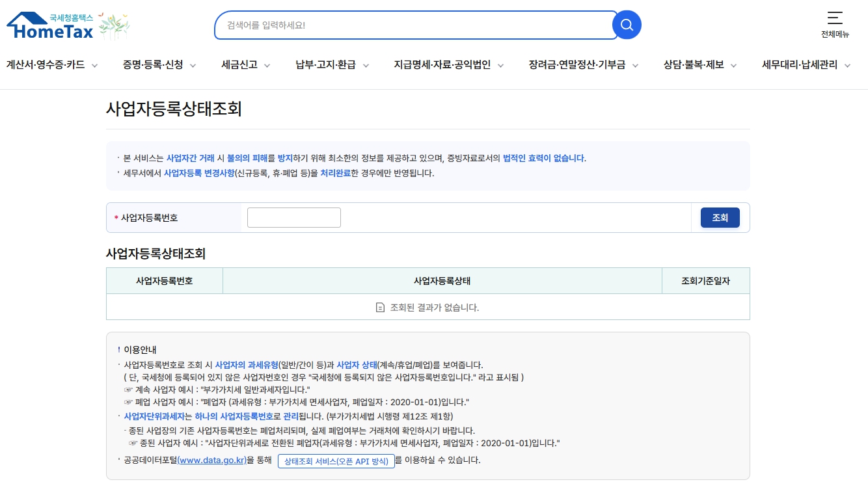Click the 계속 사업자 예시 line

click(x=218, y=390)
